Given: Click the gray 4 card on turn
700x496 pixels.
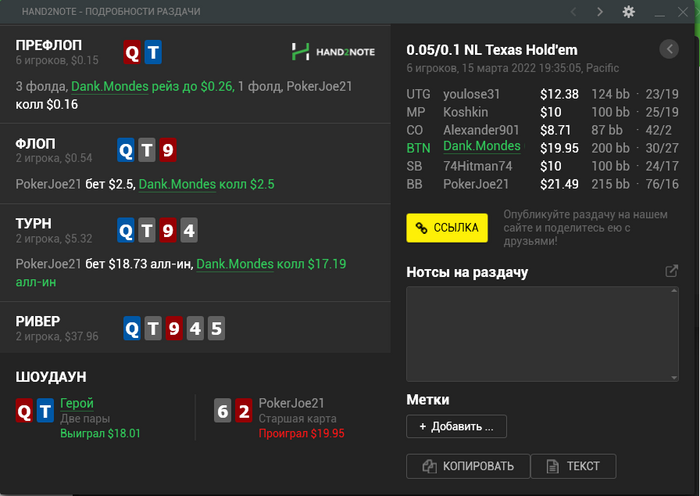Looking at the screenshot, I should 189,230.
